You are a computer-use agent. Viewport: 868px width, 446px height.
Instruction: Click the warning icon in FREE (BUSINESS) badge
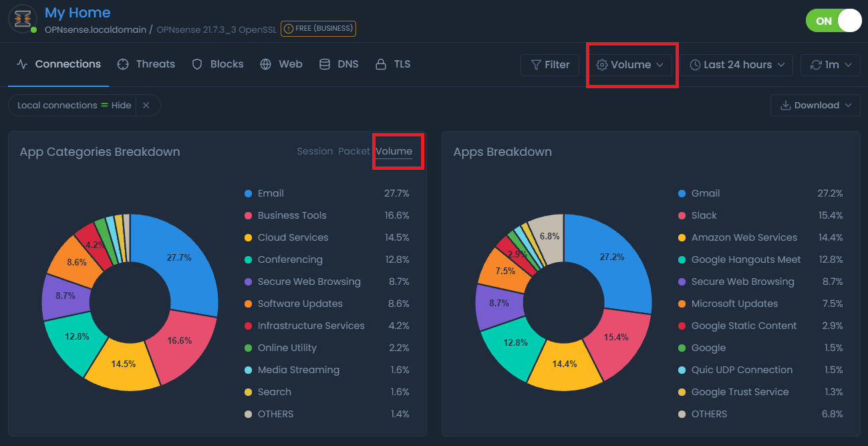(x=289, y=29)
